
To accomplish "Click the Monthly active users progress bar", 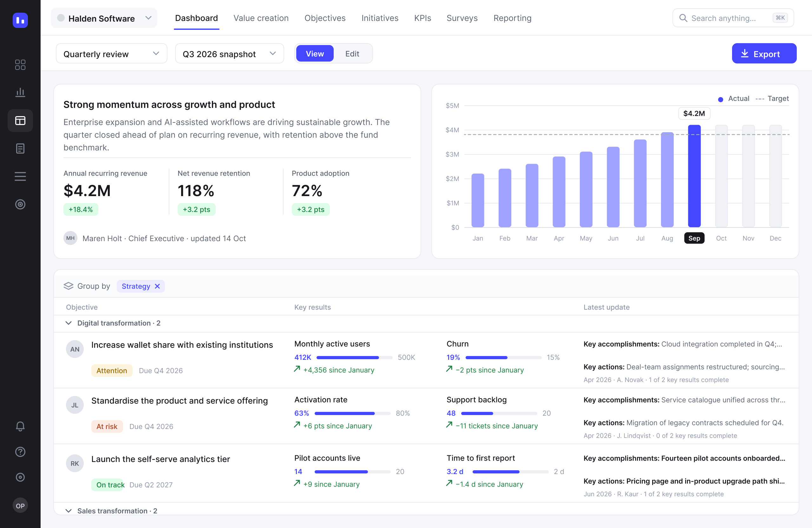I will [x=355, y=358].
